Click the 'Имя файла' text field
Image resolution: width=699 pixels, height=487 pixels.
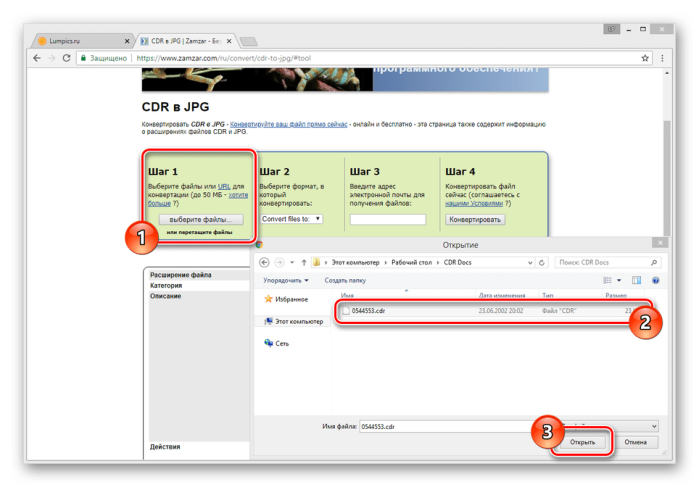coord(446,427)
